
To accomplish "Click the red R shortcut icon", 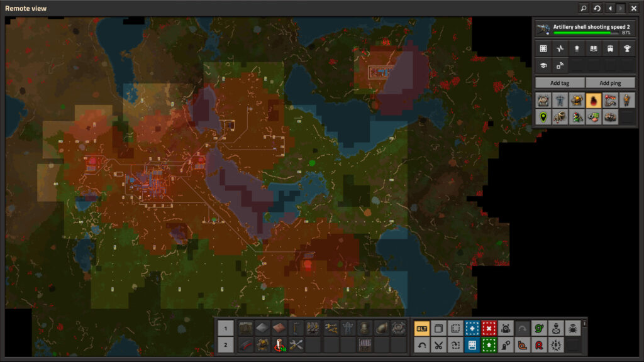I will 539,345.
